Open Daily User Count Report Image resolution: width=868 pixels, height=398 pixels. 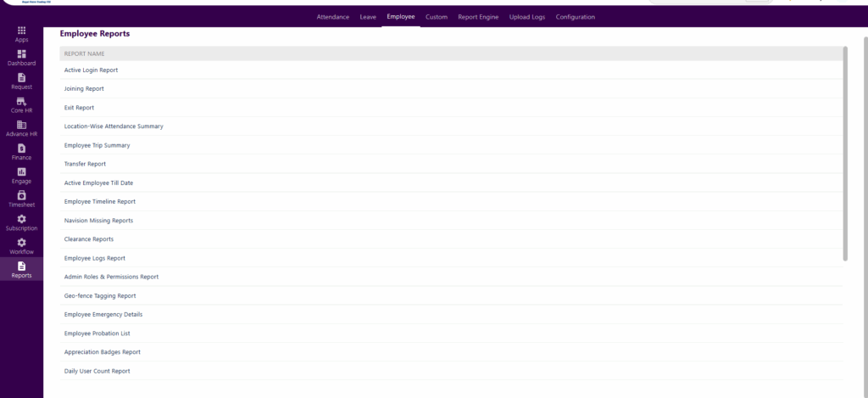pos(97,371)
